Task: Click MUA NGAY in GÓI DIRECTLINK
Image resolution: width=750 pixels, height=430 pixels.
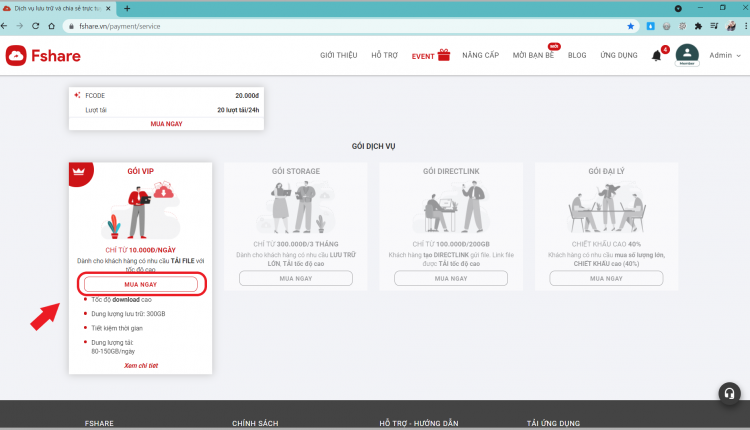Action: pos(451,278)
